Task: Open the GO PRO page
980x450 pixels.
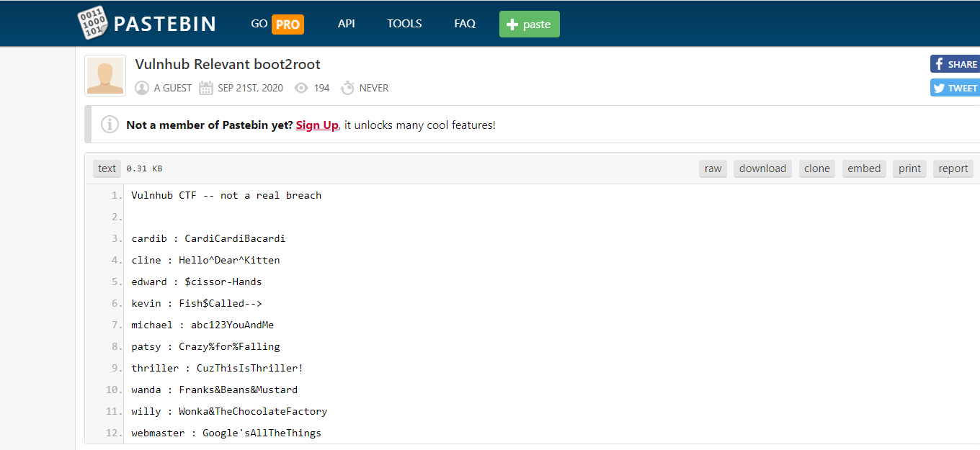Action: [x=277, y=24]
